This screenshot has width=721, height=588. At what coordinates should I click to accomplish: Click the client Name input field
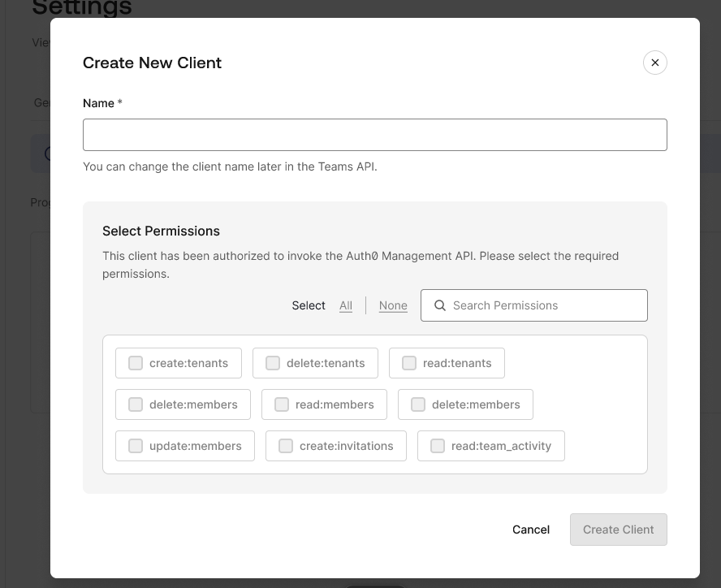coord(375,135)
